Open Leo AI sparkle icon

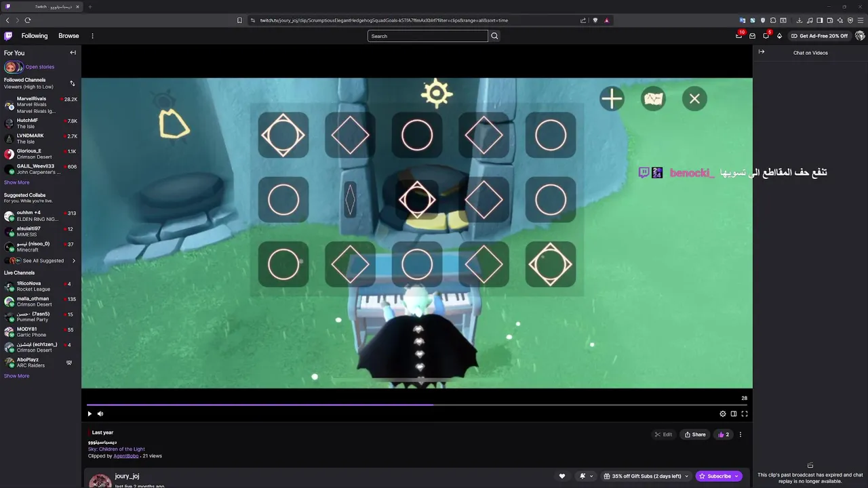pos(840,20)
